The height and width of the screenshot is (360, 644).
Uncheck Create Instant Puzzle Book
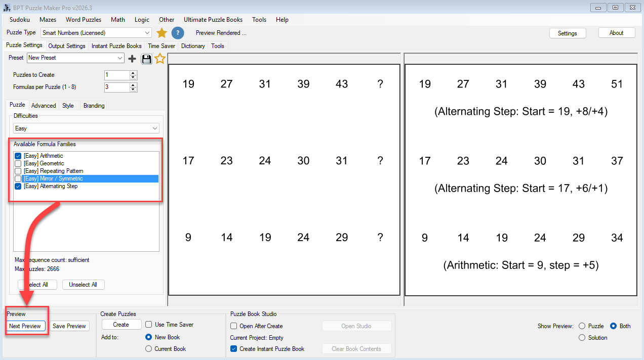[234, 349]
